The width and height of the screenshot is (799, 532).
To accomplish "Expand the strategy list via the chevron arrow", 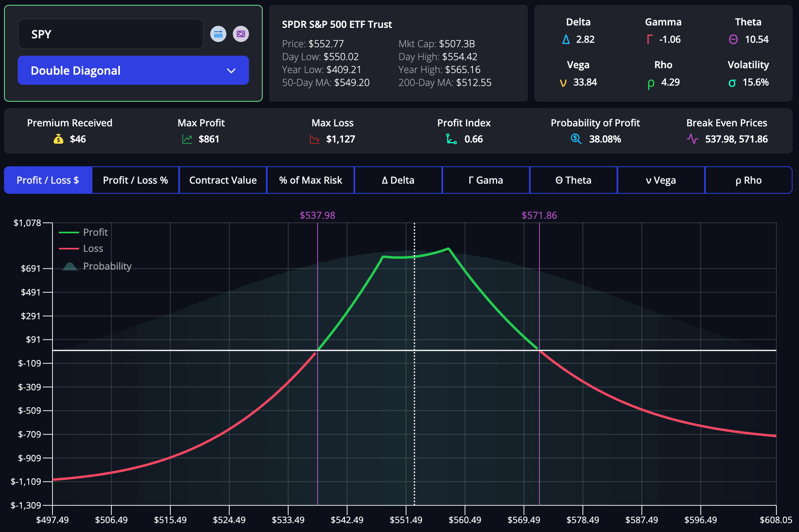I will pos(232,71).
